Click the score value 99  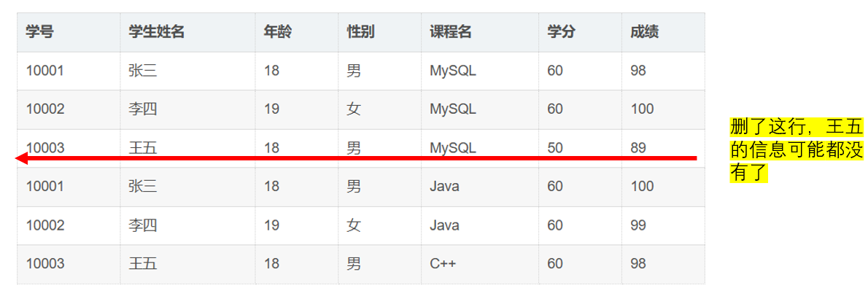638,225
